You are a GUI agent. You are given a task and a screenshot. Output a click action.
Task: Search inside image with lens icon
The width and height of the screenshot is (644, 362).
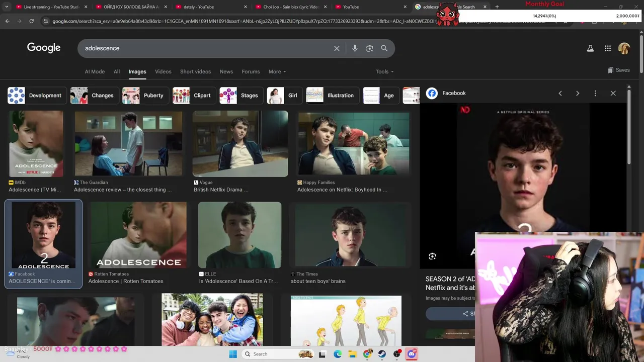tap(432, 256)
